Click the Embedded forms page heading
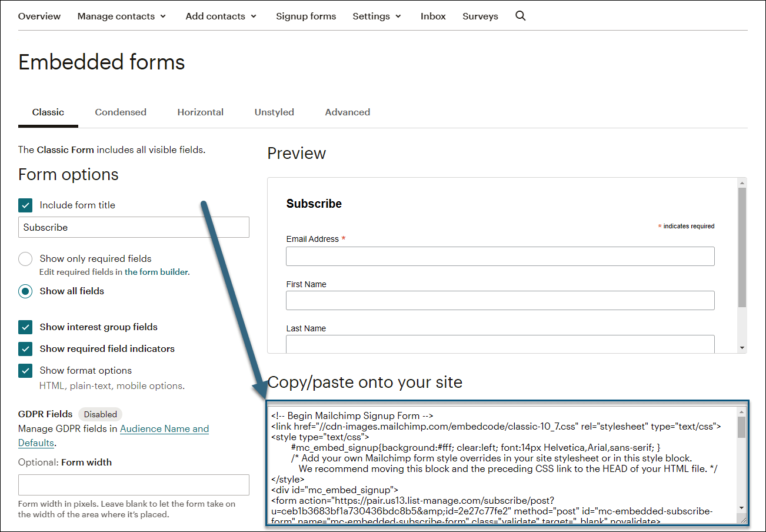 pos(102,62)
